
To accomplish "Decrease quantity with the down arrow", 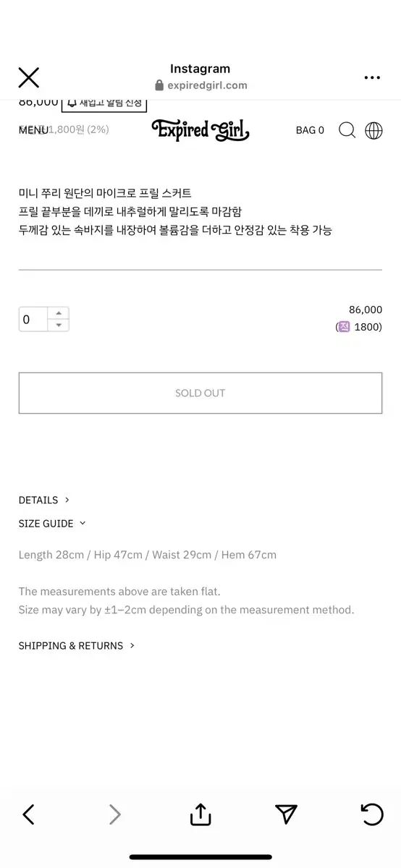I will 59,325.
